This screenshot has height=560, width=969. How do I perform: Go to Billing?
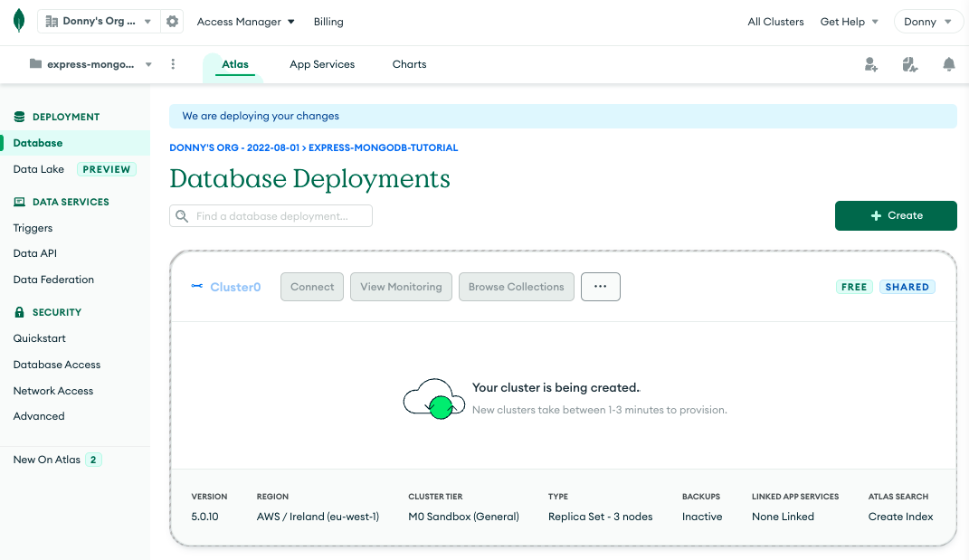328,22
